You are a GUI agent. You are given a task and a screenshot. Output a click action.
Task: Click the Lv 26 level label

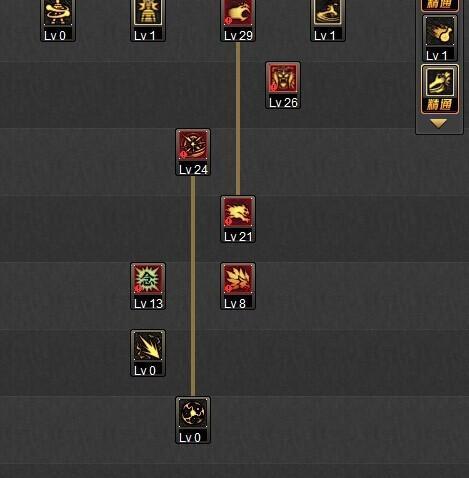pyautogui.click(x=283, y=102)
